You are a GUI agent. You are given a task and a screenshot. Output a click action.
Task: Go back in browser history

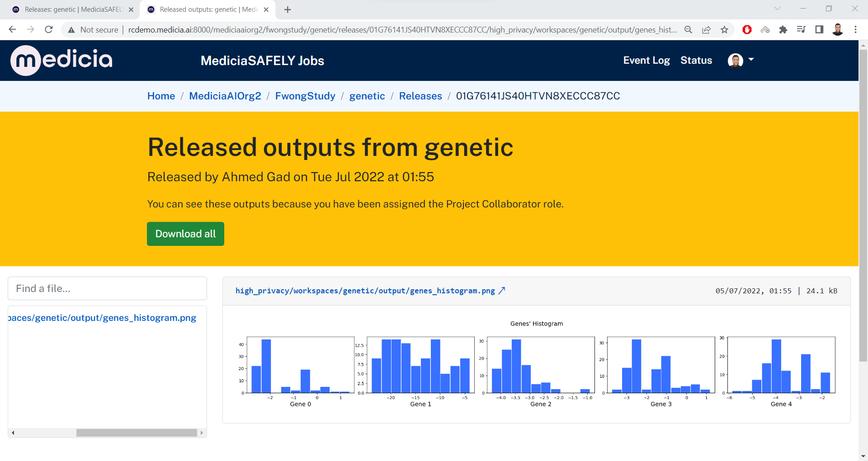[x=12, y=29]
